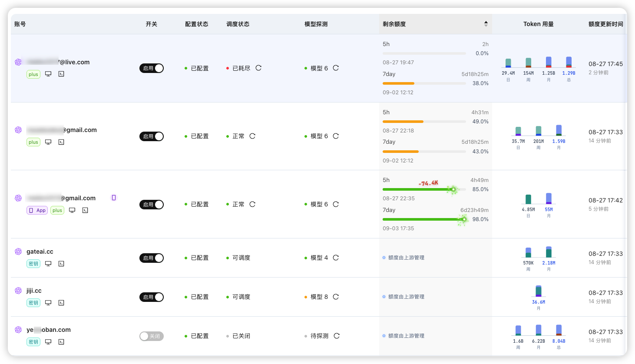Enable the closed oban.com account switch

152,336
